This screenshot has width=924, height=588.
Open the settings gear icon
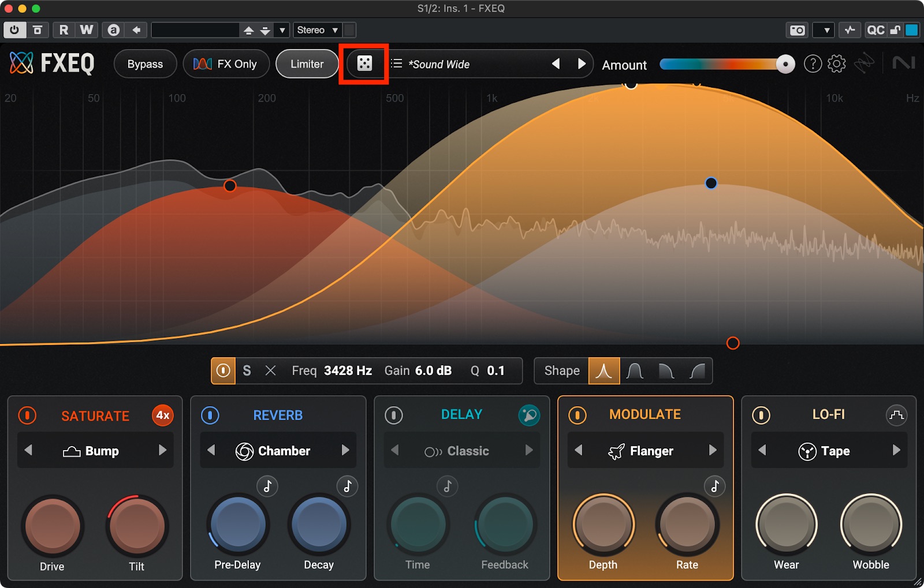837,63
